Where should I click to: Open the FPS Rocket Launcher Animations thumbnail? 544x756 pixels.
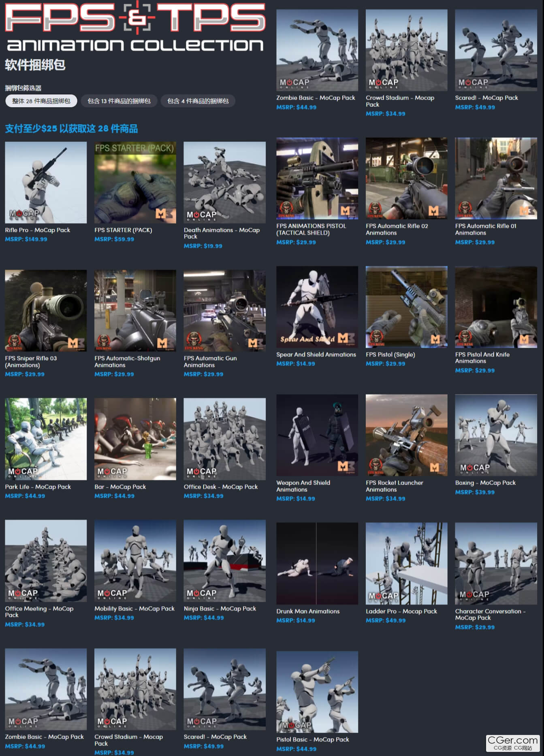click(x=407, y=435)
